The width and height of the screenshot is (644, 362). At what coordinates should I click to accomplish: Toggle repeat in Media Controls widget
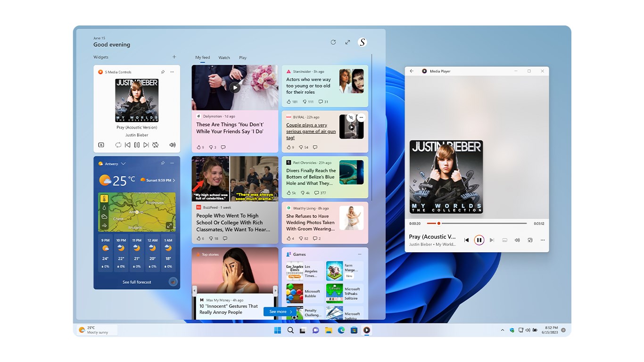tap(118, 145)
